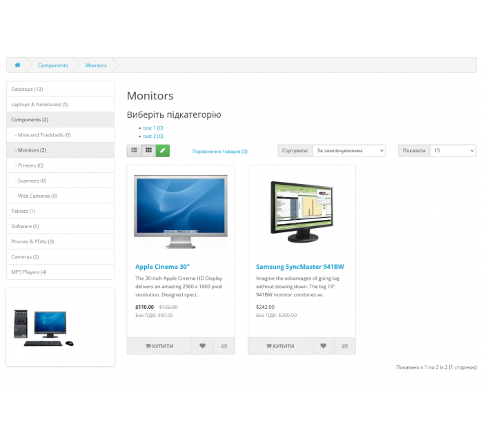Compare Apple Cinema 30" product
483x448 pixels.
point(224,346)
